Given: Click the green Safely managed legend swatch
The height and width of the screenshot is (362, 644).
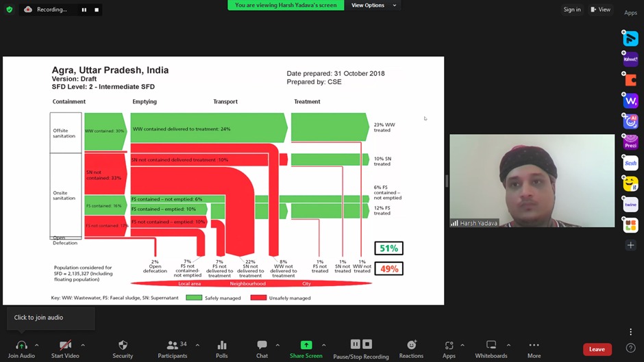Looking at the screenshot, I should click(x=194, y=298).
